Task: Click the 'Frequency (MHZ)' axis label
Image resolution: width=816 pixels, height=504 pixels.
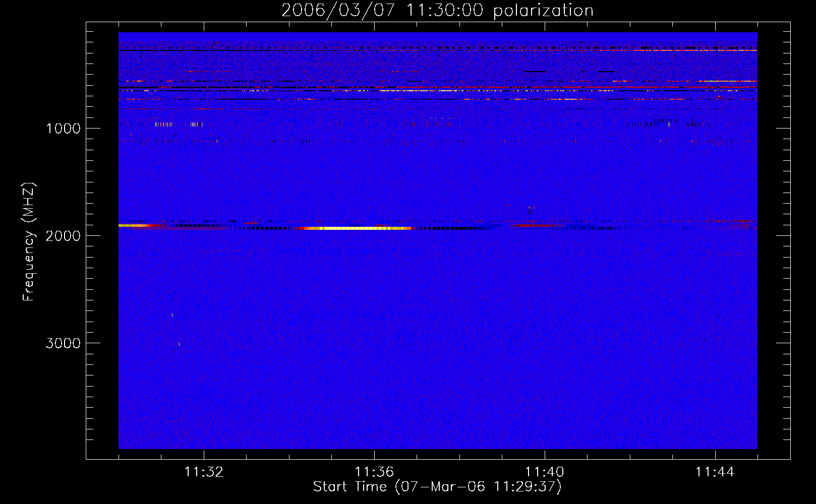Action: [29, 242]
